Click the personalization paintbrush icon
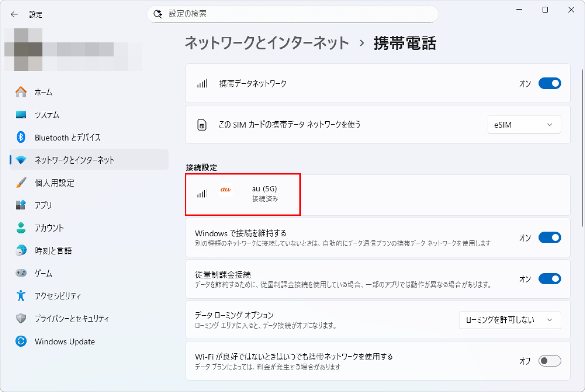This screenshot has width=585, height=392. (x=21, y=183)
